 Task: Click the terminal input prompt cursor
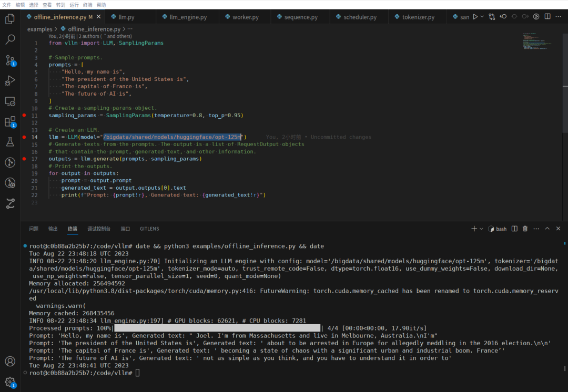[138, 373]
